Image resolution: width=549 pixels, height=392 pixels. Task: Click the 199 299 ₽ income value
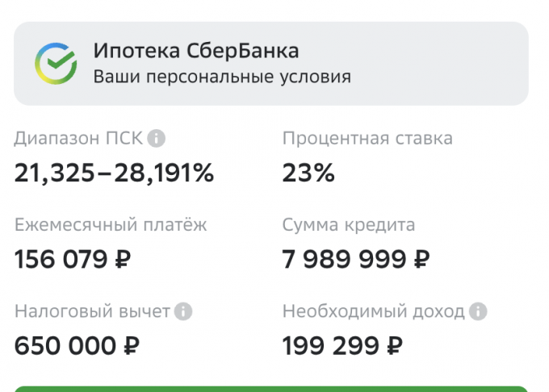[342, 346]
